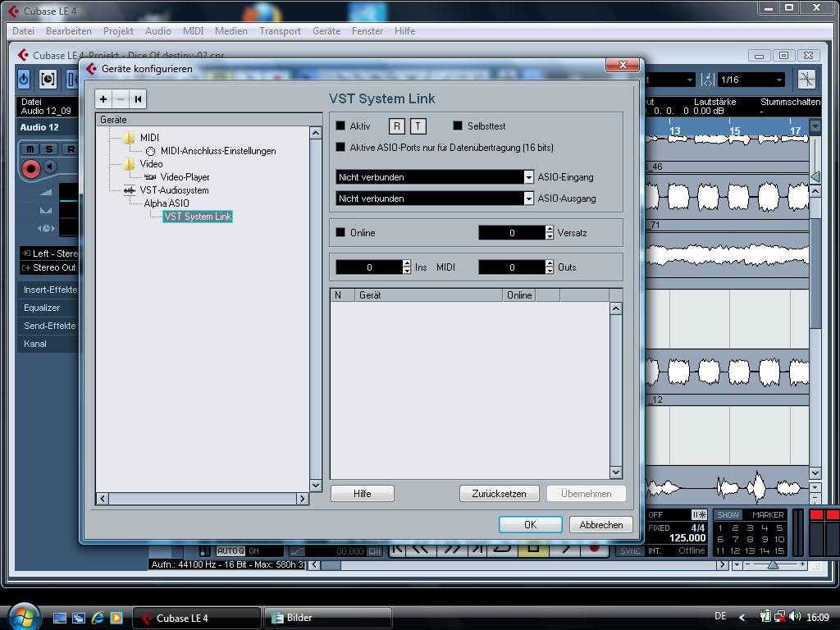Open the Stereo Out output routing selector
This screenshot has width=840, height=630.
(49, 267)
